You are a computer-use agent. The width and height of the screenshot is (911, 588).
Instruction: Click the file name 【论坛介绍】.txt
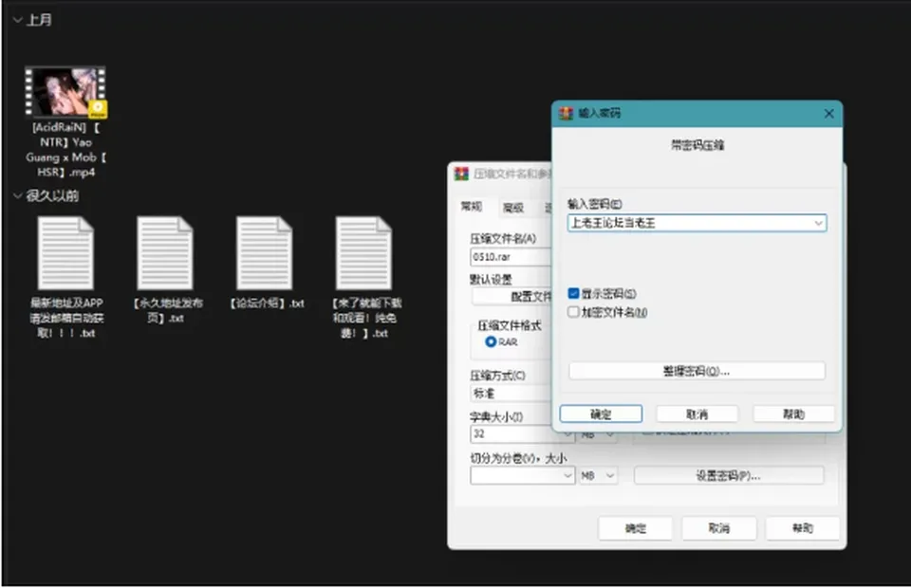[x=266, y=303]
